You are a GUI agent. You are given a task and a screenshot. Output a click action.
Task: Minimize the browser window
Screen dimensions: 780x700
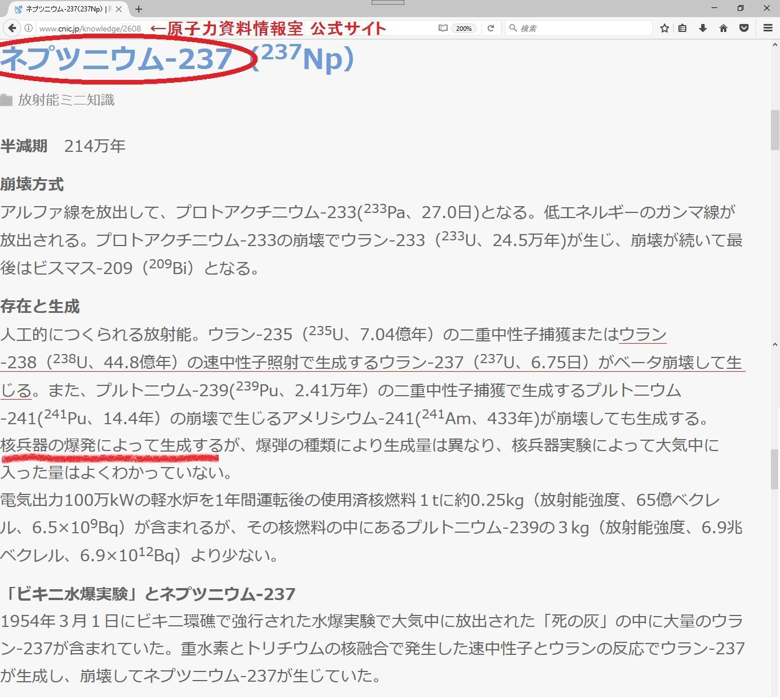pos(715,8)
